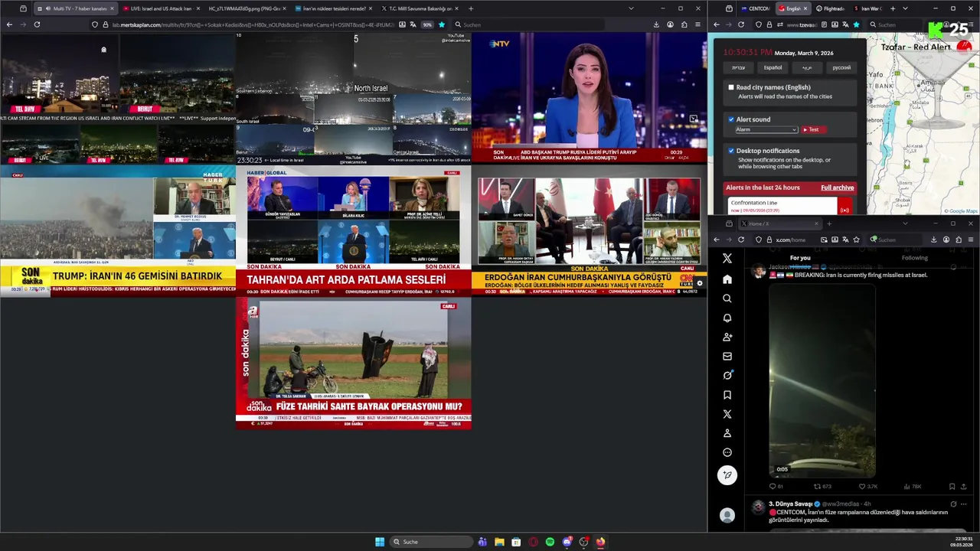980x551 pixels.
Task: Open File Explorer from the taskbar
Action: (x=499, y=542)
